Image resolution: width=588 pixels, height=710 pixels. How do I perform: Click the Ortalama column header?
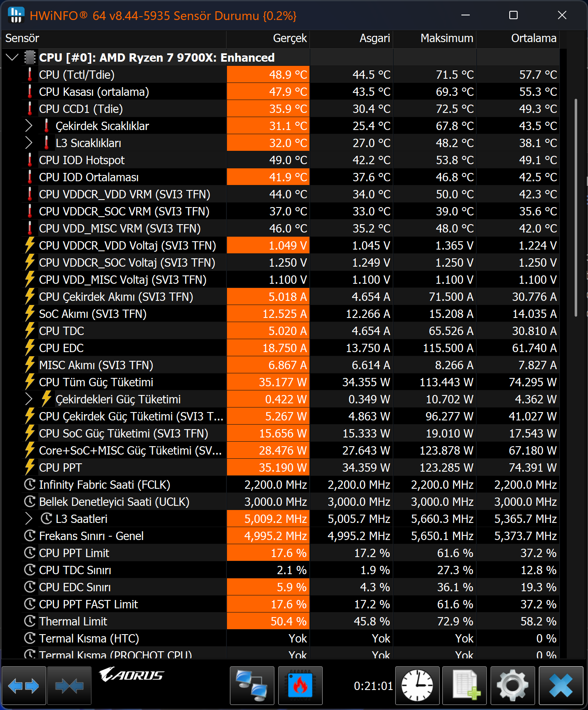518,38
